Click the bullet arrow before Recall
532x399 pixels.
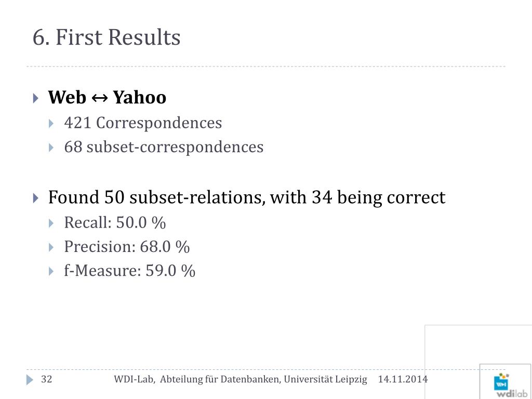coord(51,223)
